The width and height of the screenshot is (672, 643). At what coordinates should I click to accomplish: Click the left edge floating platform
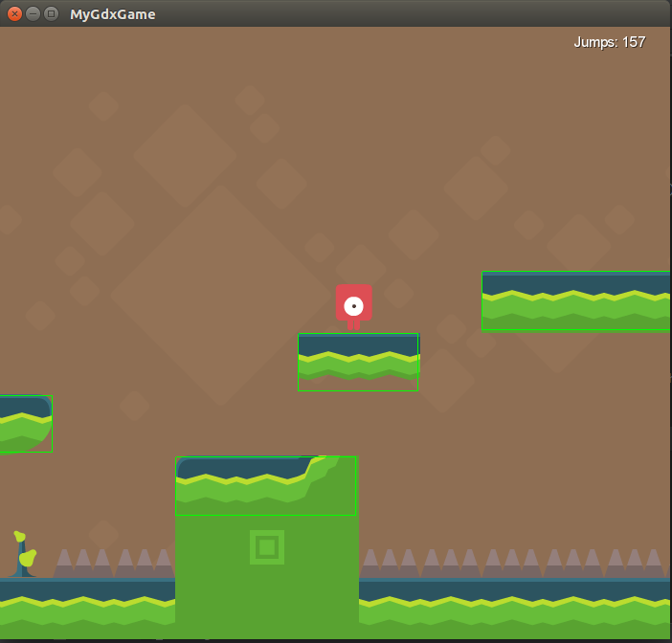tap(26, 424)
